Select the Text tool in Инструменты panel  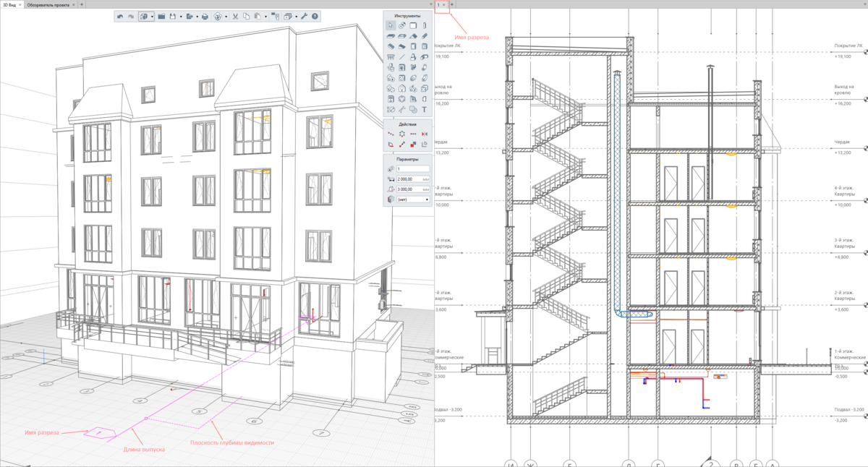424,110
